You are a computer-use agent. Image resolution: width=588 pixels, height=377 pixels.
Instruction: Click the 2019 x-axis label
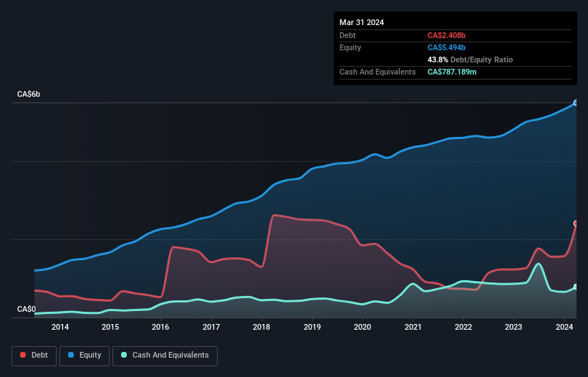(x=312, y=327)
